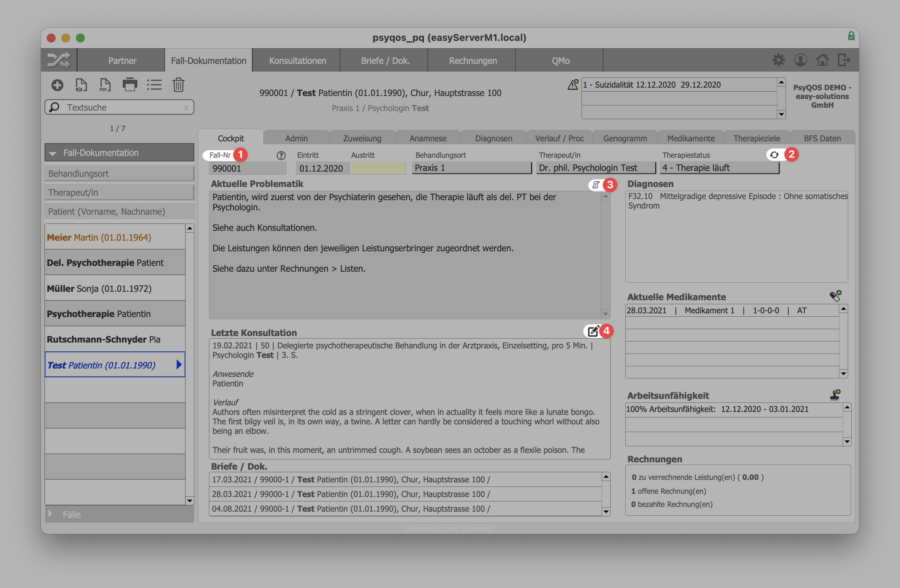Open the Therapieziele sub-tab
900x588 pixels.
pos(756,138)
